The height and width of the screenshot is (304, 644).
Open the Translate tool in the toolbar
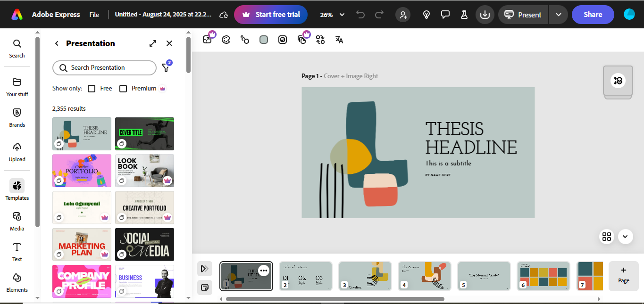(339, 40)
